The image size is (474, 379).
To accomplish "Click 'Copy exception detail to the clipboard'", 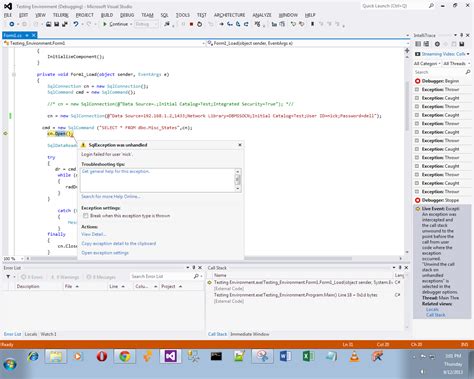I will click(x=119, y=244).
